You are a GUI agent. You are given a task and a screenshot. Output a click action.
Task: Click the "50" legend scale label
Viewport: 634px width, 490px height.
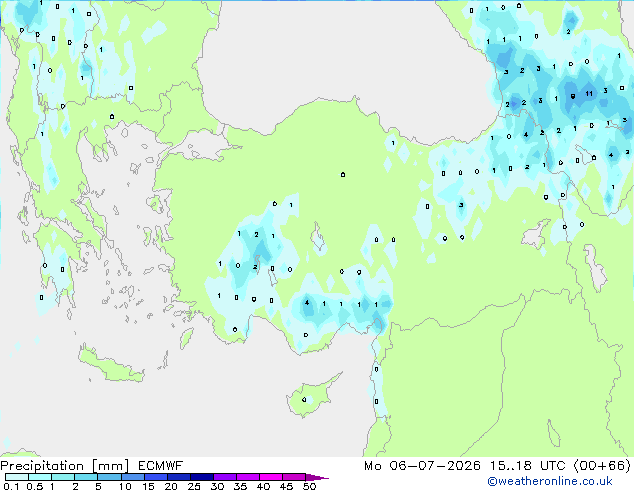309,486
